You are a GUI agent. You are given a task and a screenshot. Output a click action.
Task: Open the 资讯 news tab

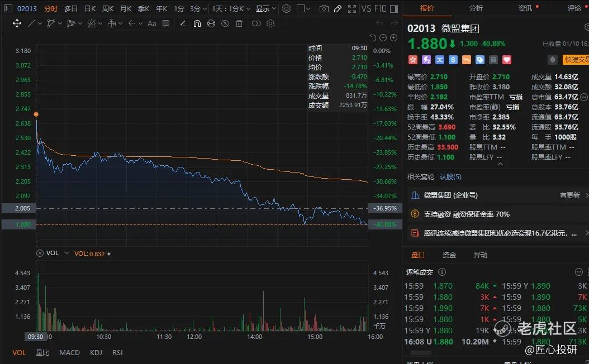(x=525, y=8)
